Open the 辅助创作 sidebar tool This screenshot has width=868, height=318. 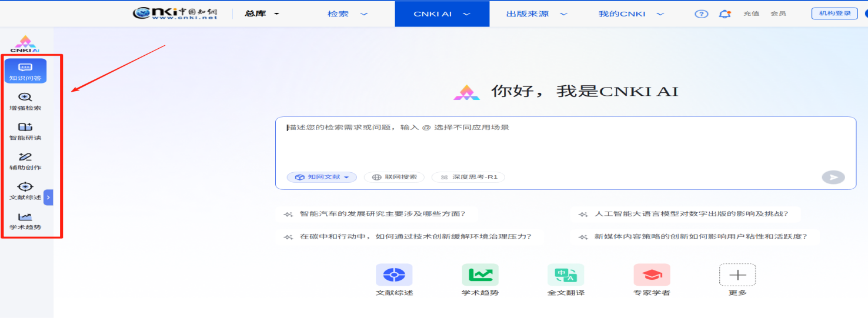click(25, 161)
